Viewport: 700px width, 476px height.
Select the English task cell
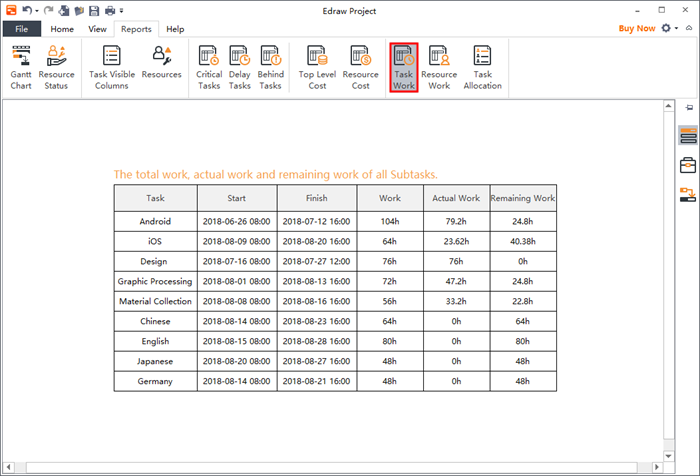coord(155,342)
